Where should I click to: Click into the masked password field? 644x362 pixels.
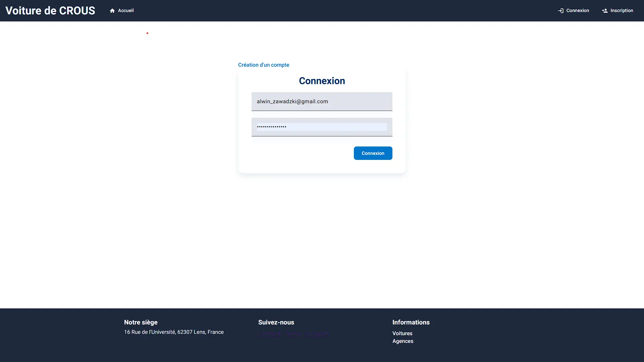coord(322,127)
